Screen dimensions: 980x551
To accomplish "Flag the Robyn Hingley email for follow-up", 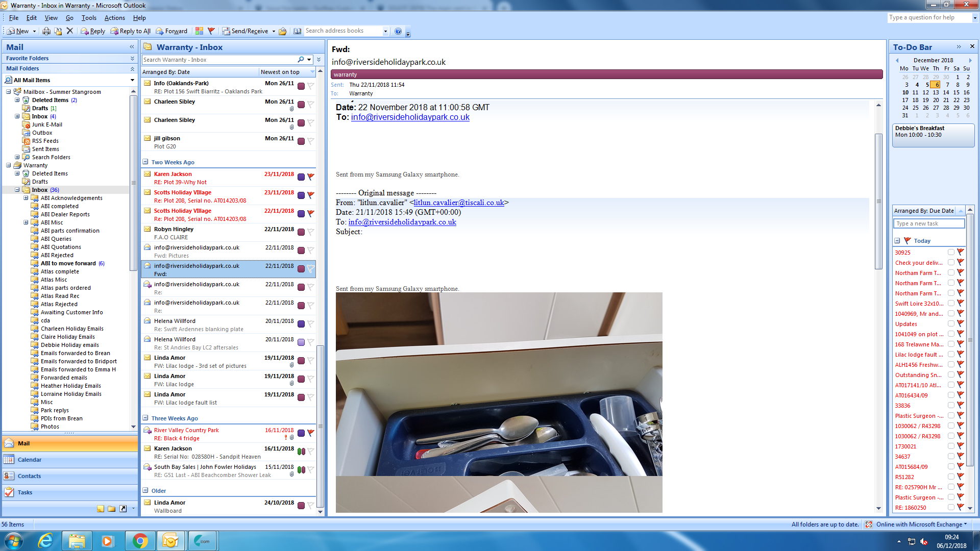I will [x=310, y=232].
